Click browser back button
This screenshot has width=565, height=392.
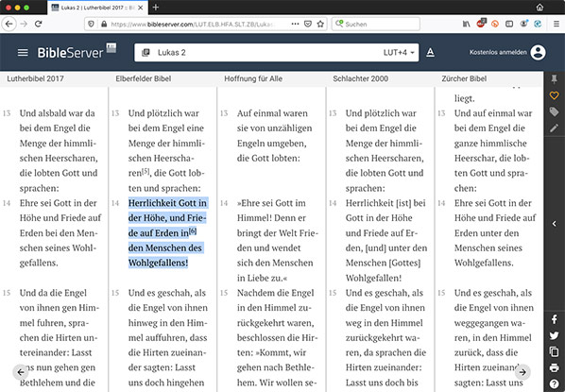click(9, 25)
